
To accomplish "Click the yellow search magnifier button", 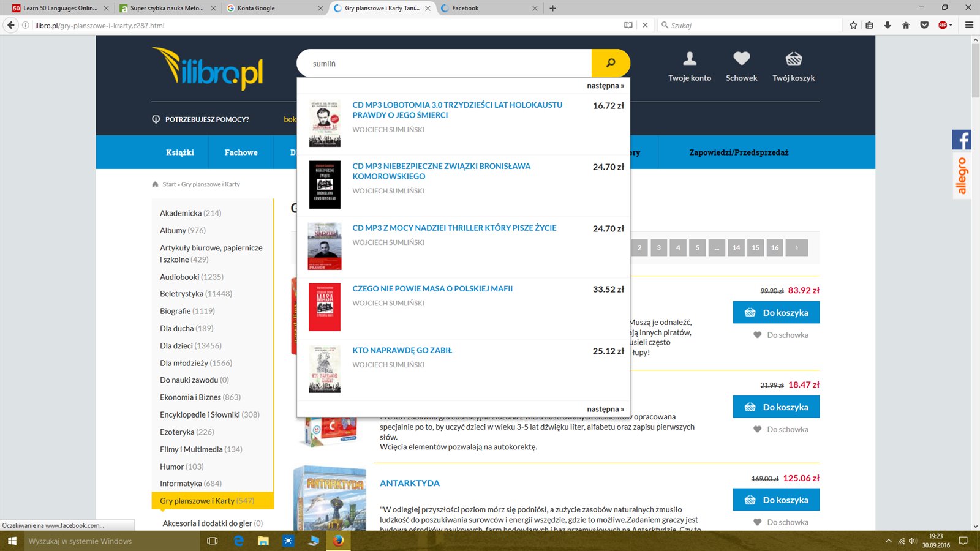I will tap(610, 63).
